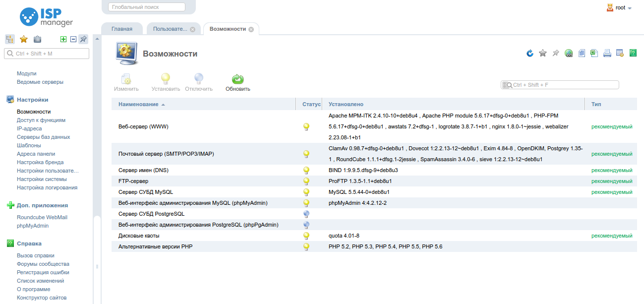This screenshot has height=304, width=644.
Task: Toggle the gray pin in page toolbar
Action: point(556,54)
